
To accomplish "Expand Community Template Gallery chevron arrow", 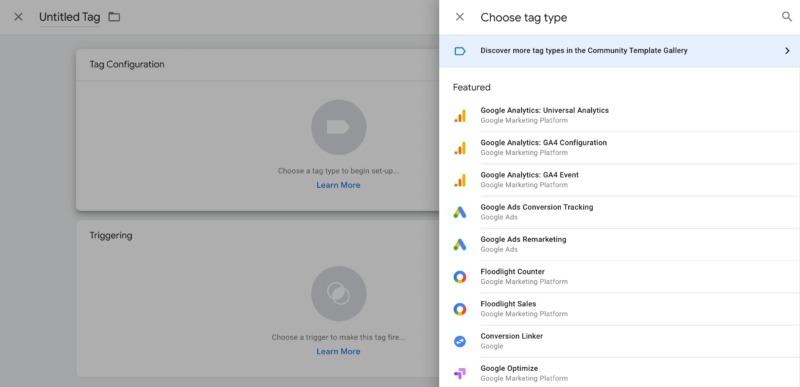I will point(787,51).
